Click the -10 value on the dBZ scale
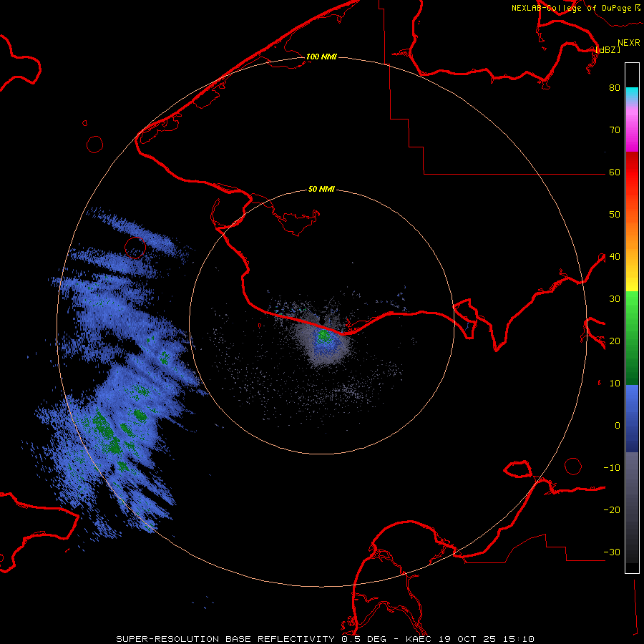Viewport: 644px width, 644px height. point(612,468)
